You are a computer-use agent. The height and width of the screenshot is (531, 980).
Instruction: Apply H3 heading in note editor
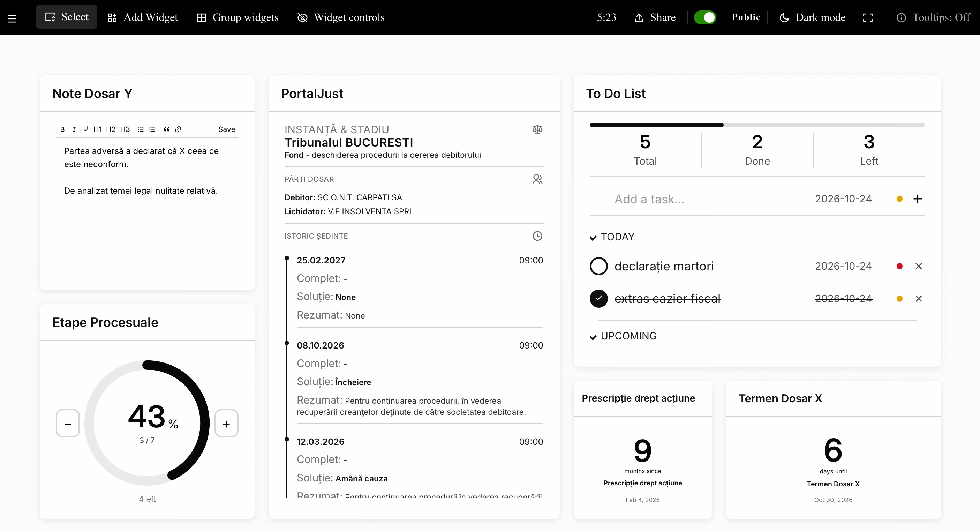(x=125, y=129)
